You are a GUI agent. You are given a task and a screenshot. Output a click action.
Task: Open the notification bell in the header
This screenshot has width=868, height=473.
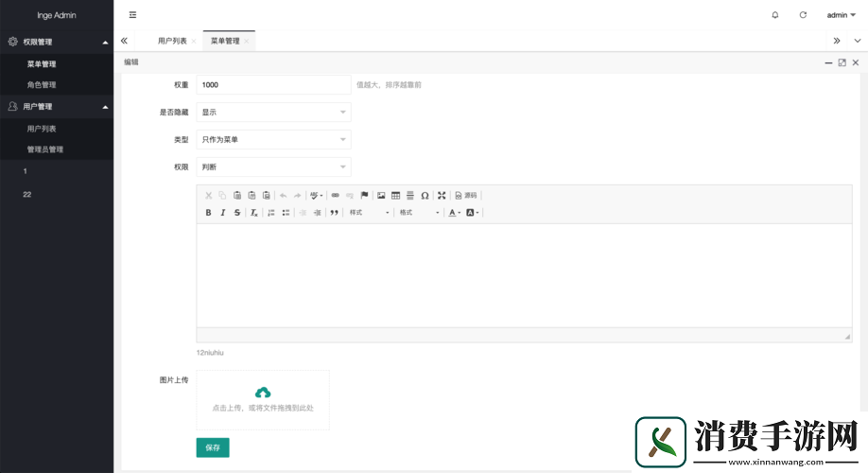coord(775,15)
